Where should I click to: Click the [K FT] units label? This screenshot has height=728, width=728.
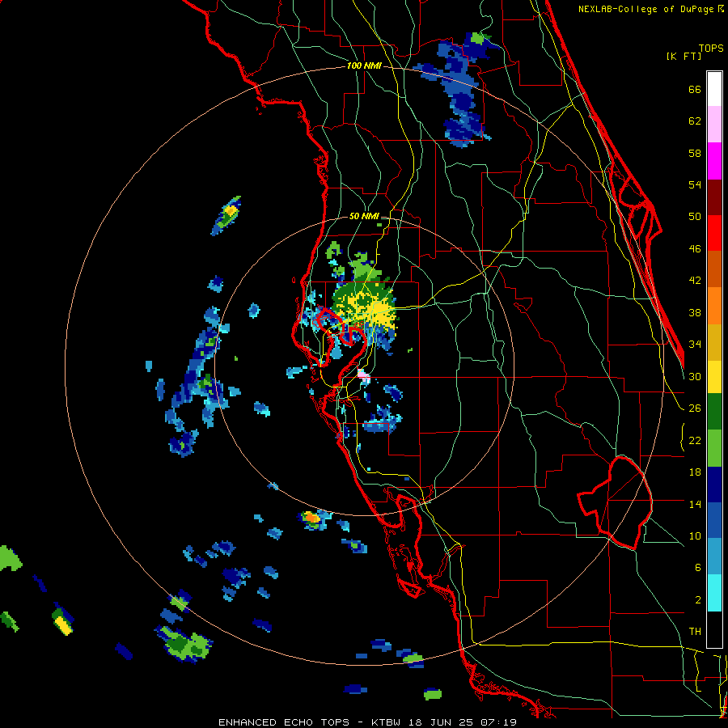(x=684, y=57)
